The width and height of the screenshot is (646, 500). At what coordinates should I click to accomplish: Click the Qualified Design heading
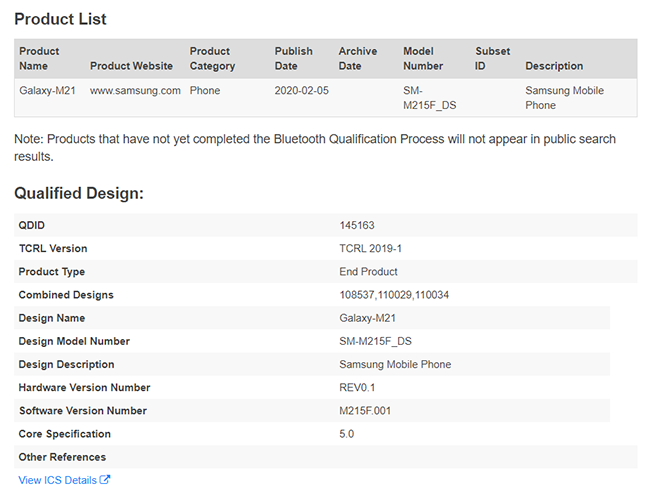[x=79, y=193]
